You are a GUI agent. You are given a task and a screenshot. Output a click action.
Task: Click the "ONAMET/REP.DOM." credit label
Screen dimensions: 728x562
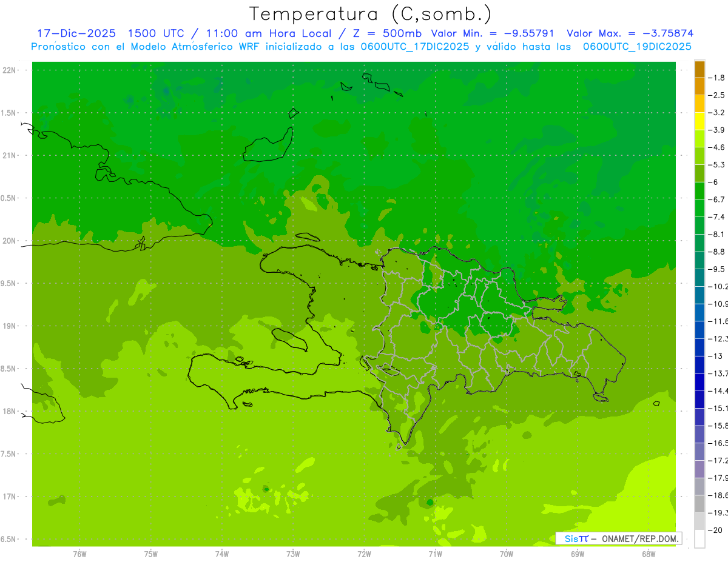[x=640, y=538]
